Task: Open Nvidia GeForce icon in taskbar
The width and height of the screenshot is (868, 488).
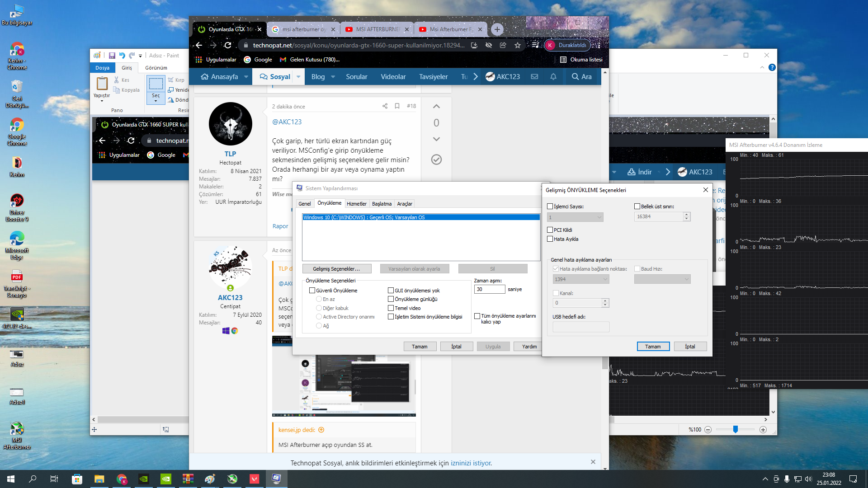Action: [x=144, y=479]
